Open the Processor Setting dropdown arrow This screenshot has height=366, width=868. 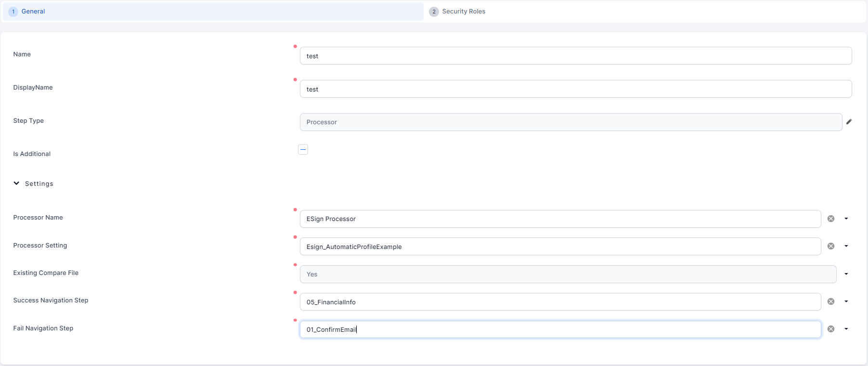(846, 246)
